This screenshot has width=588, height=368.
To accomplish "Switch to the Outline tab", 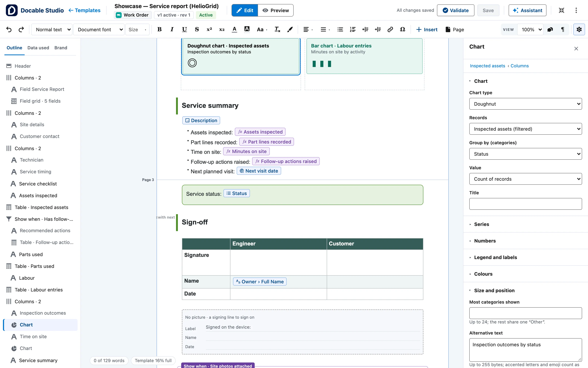I will (14, 48).
